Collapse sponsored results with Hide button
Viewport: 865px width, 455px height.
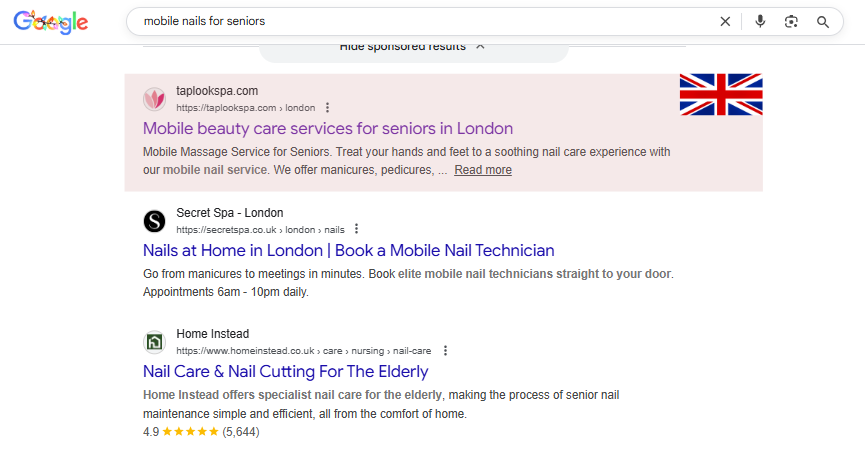pos(412,46)
